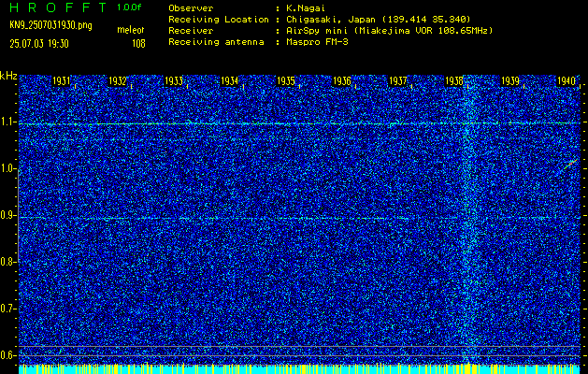Click the 1940 time marker

coord(566,81)
